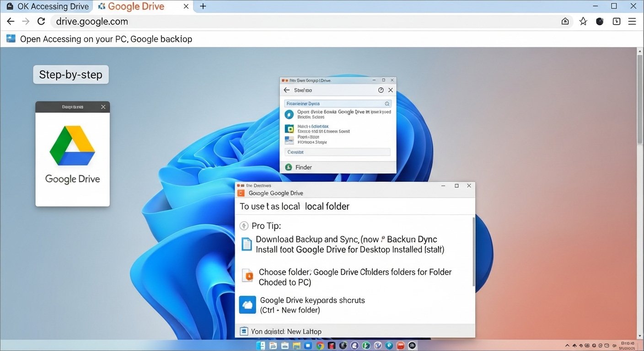Select the third result's window icon
644x351 pixels.
click(x=289, y=140)
